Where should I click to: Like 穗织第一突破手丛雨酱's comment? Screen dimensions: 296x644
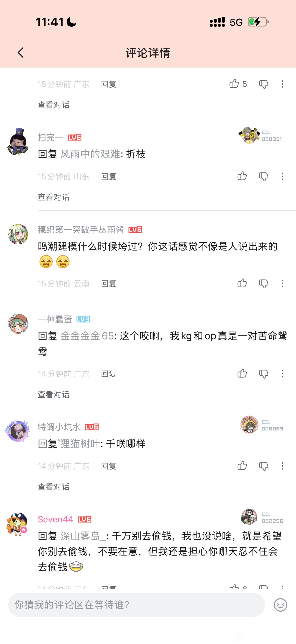pyautogui.click(x=242, y=283)
